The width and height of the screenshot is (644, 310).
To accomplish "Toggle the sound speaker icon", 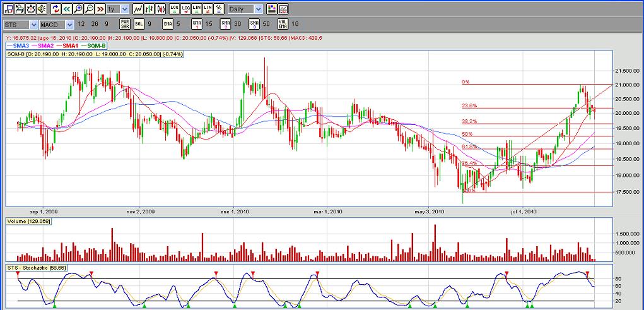I will tap(42, 9).
